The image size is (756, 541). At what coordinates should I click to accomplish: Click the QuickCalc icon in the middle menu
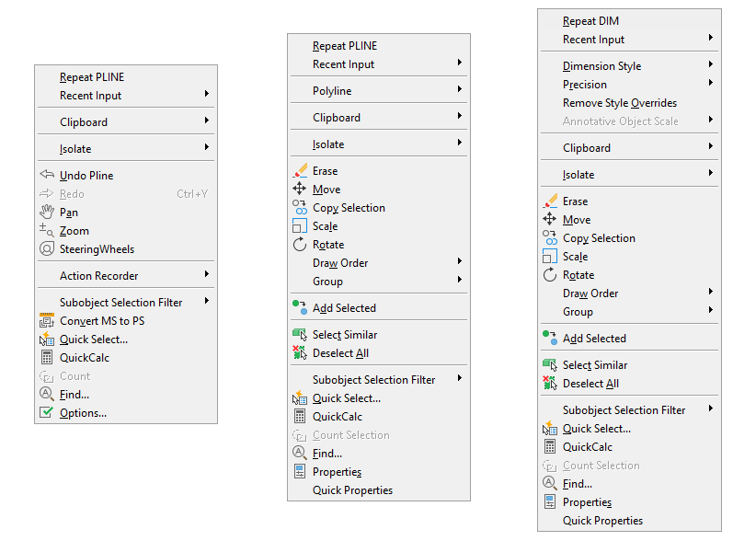click(300, 416)
